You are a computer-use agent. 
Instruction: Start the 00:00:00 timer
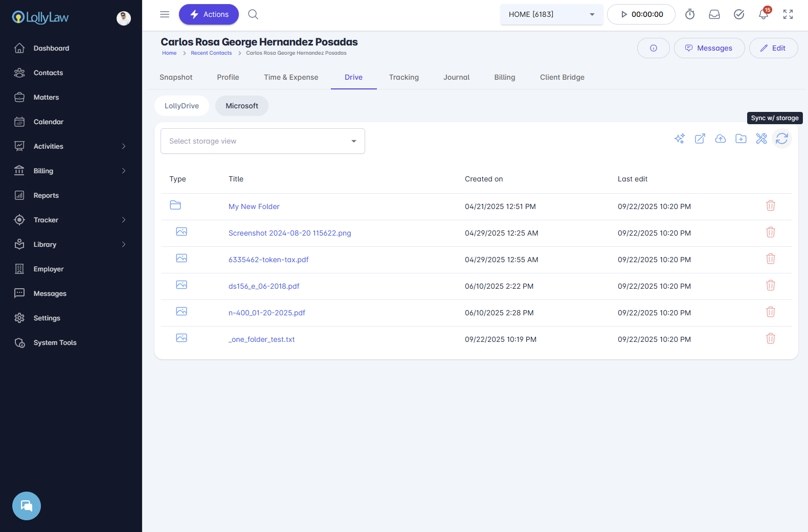[x=641, y=14]
